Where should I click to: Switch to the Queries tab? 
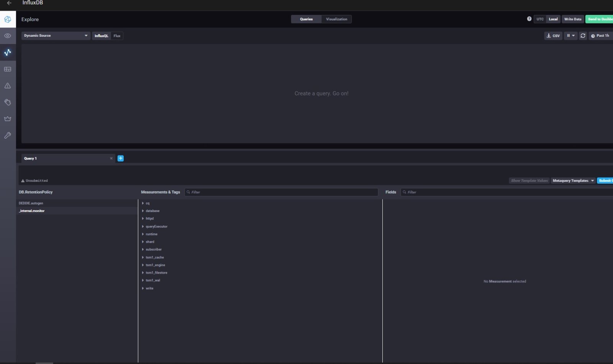click(306, 19)
